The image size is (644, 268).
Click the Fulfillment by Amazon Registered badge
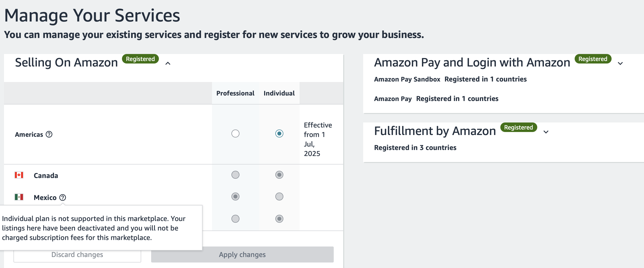click(519, 127)
